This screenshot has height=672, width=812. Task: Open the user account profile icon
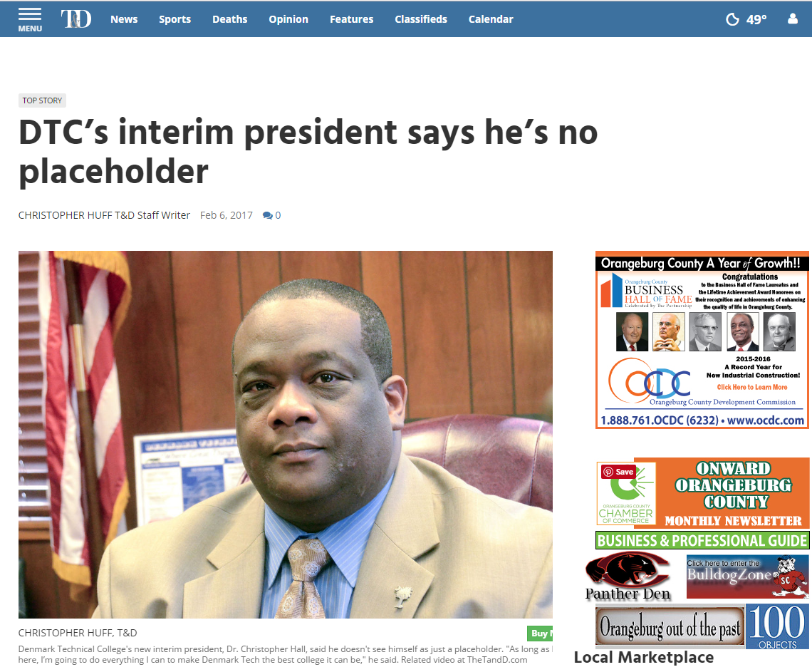[792, 19]
